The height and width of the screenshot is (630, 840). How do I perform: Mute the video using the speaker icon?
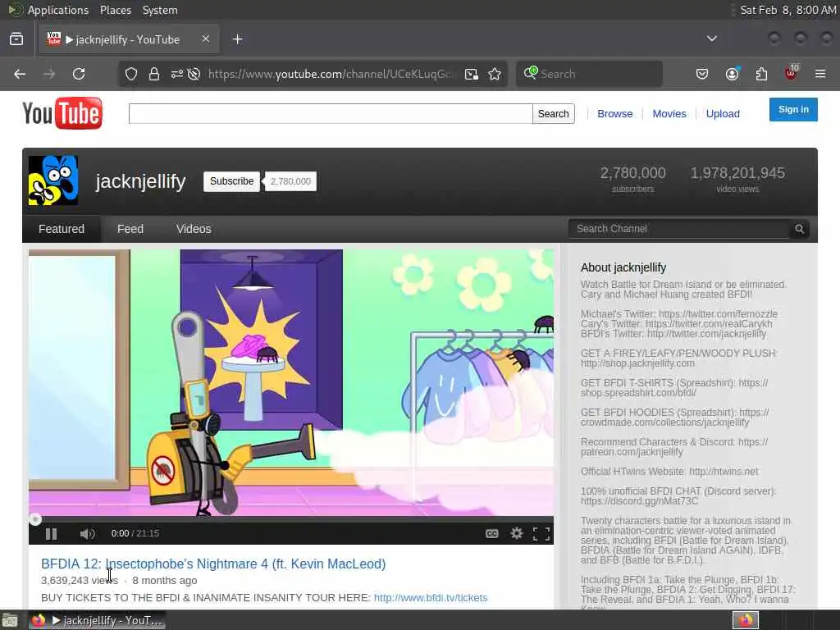87,533
